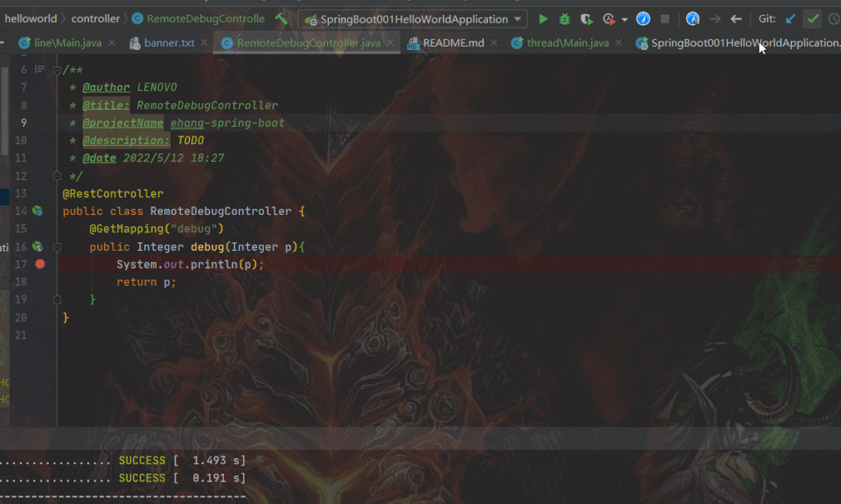Viewport: 841px width, 504px height.
Task: Run with coverage using the shield icon
Action: [x=586, y=19]
